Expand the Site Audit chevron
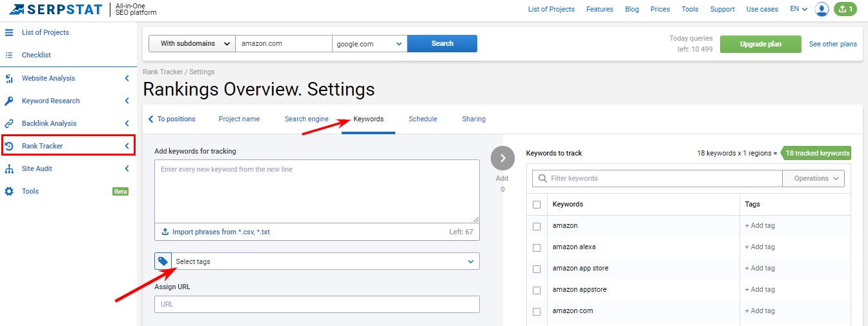The height and width of the screenshot is (326, 868). coord(127,168)
